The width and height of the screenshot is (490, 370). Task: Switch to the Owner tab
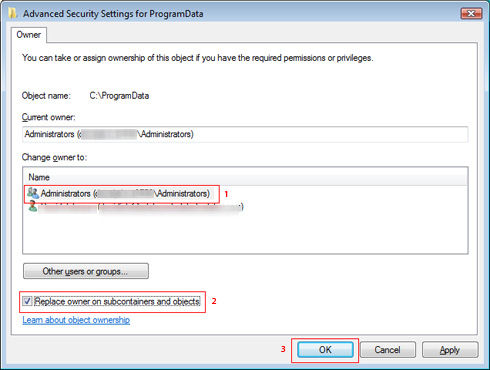(x=29, y=35)
